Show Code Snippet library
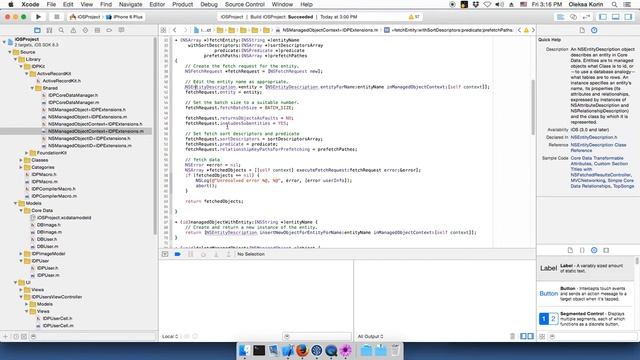The height and width of the screenshot is (360, 640). (x=582, y=250)
